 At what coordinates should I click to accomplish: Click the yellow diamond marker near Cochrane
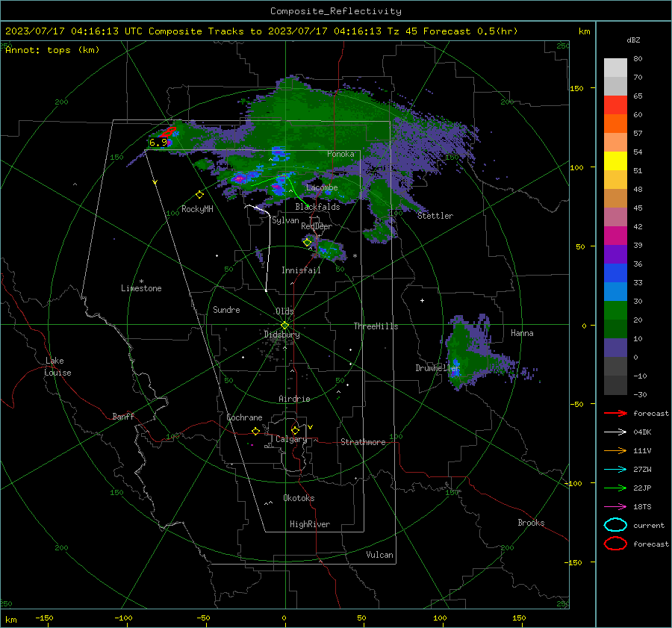coord(256,431)
